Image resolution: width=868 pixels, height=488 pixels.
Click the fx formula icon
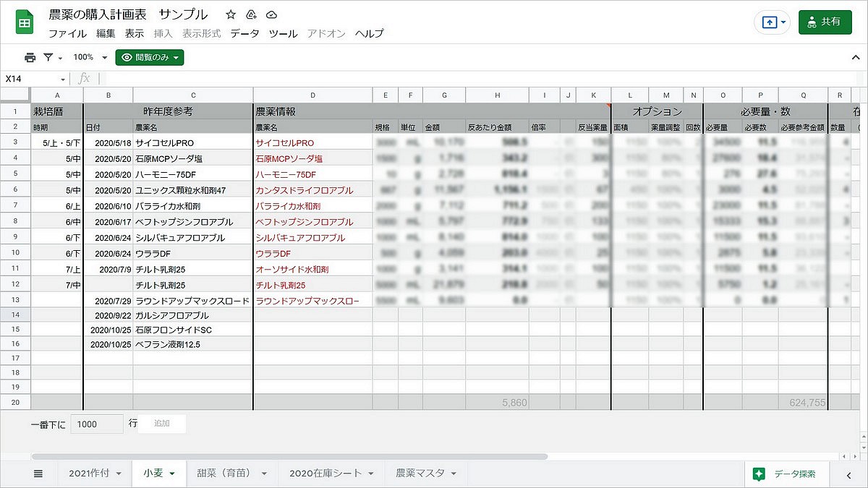[x=84, y=78]
